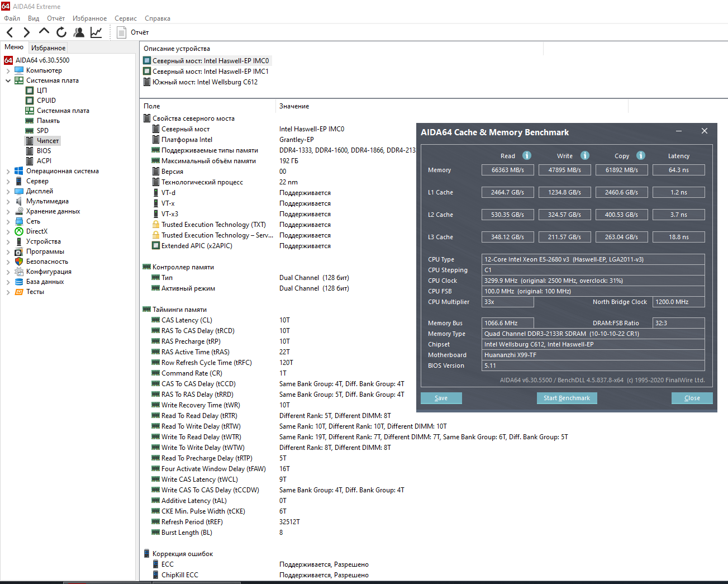
Task: Expand the Хранение данных tree node
Action: coord(8,211)
